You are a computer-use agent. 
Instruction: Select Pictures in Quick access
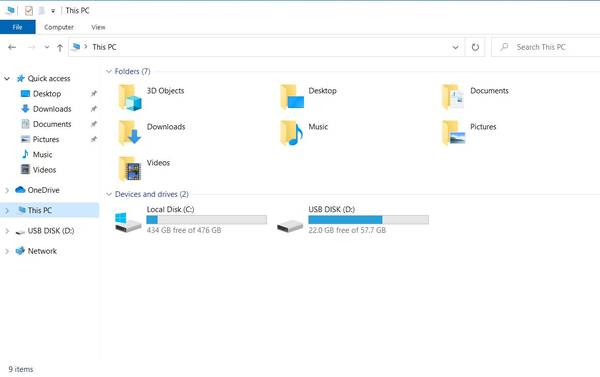pyautogui.click(x=46, y=139)
